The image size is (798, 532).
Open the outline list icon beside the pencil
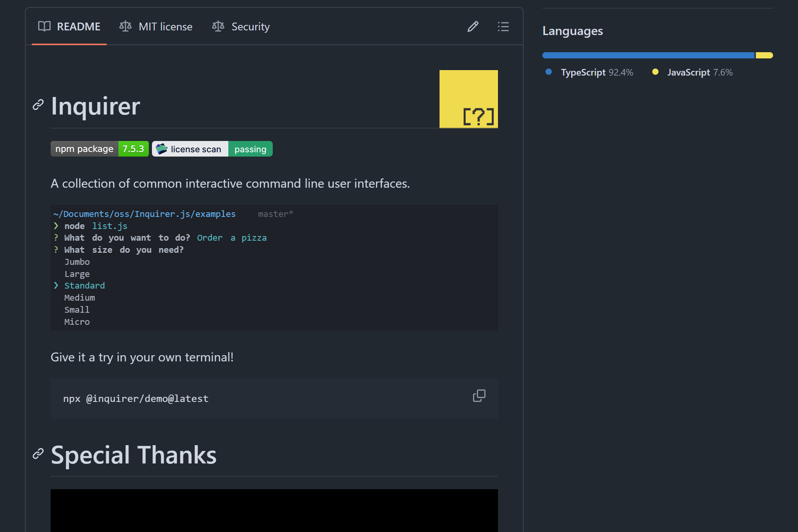click(503, 26)
